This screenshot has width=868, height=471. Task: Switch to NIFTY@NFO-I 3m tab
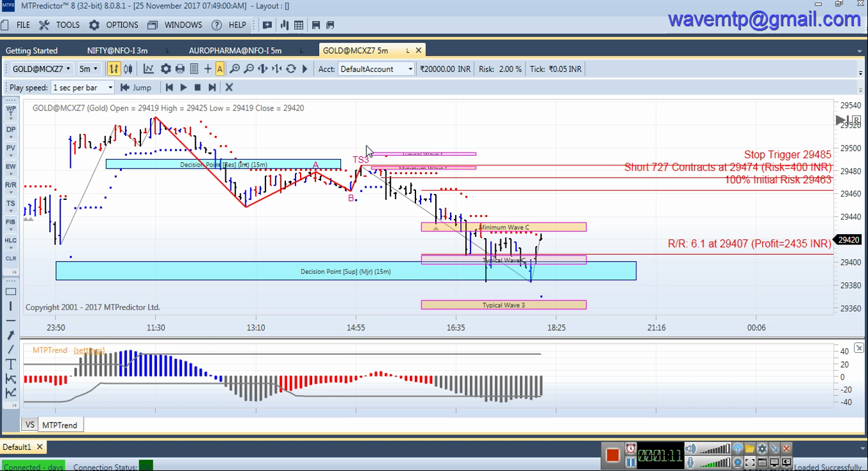[x=117, y=50]
